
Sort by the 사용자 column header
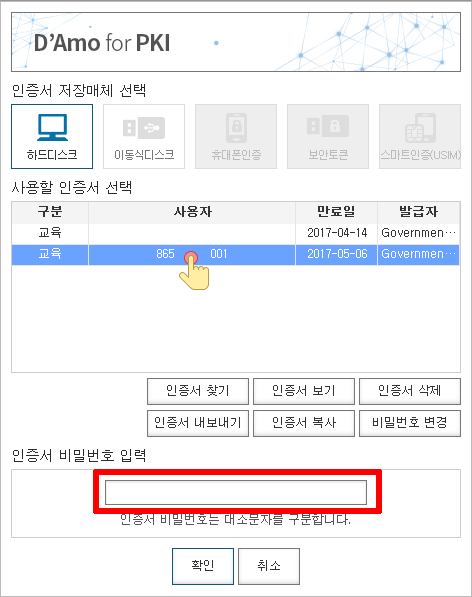click(192, 212)
